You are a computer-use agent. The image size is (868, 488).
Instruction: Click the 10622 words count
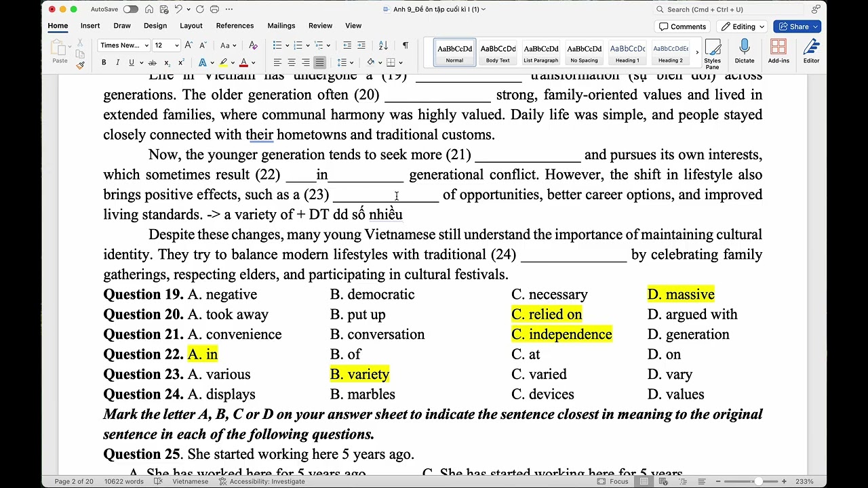[124, 481]
